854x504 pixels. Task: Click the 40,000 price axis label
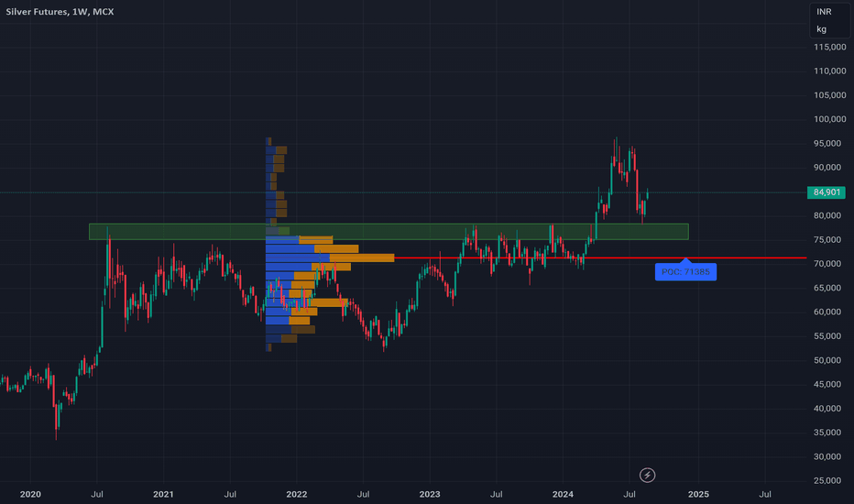pyautogui.click(x=827, y=408)
